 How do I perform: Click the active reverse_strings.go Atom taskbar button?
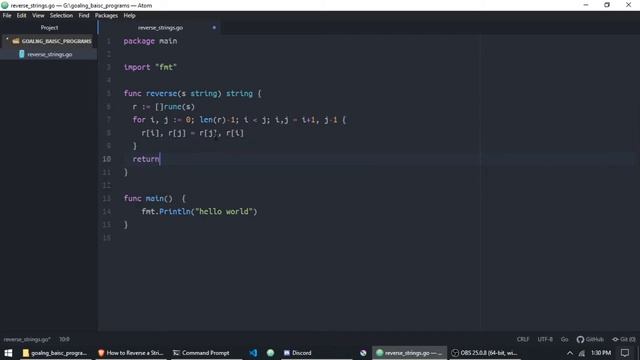pos(409,353)
